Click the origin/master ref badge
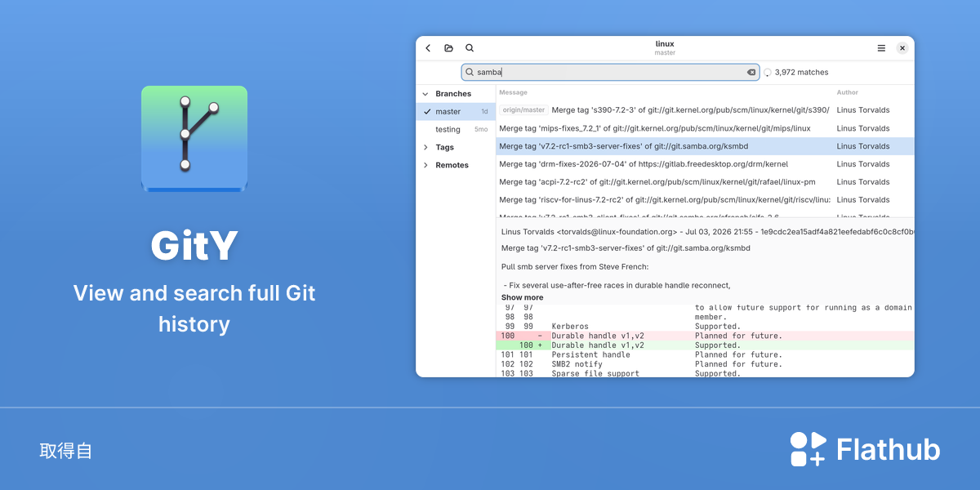This screenshot has width=980, height=490. (x=523, y=109)
